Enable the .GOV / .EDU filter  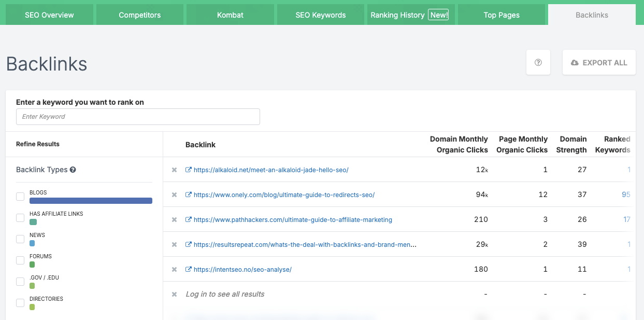coord(20,282)
